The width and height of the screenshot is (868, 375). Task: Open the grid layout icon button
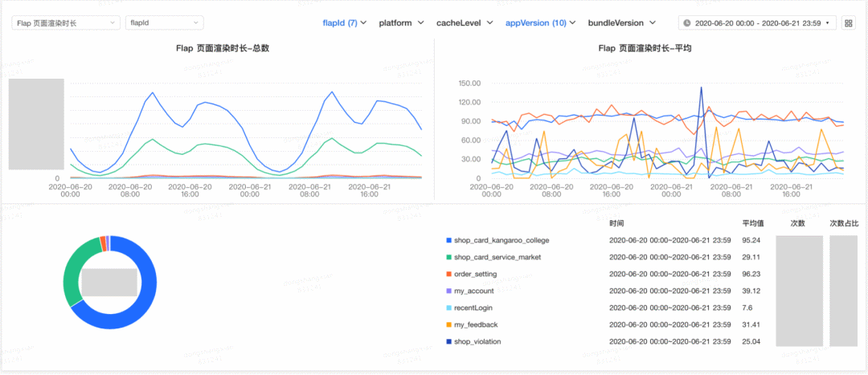848,23
